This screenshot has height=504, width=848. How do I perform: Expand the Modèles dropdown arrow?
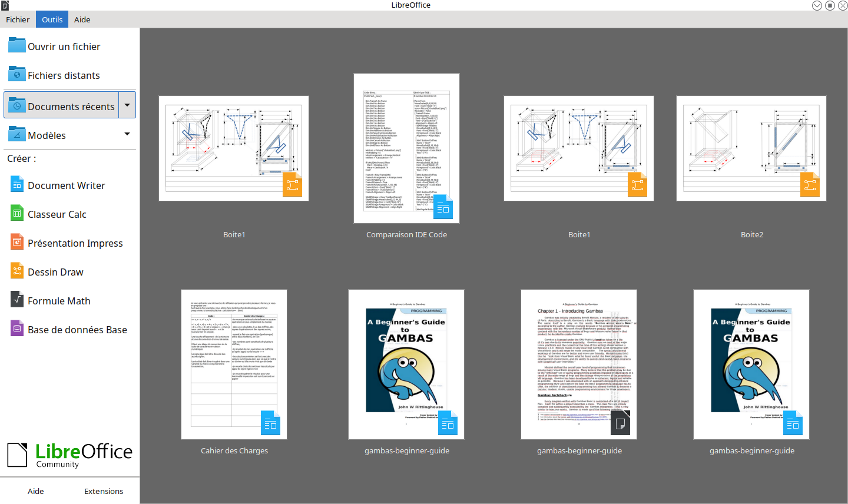pos(127,134)
